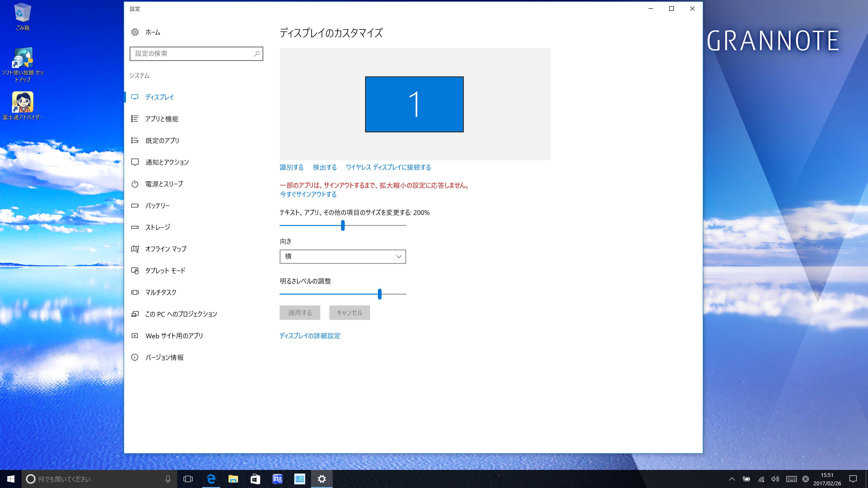Screen dimensions: 868x488
Task: Open the Action Center notification icon
Action: 853,479
